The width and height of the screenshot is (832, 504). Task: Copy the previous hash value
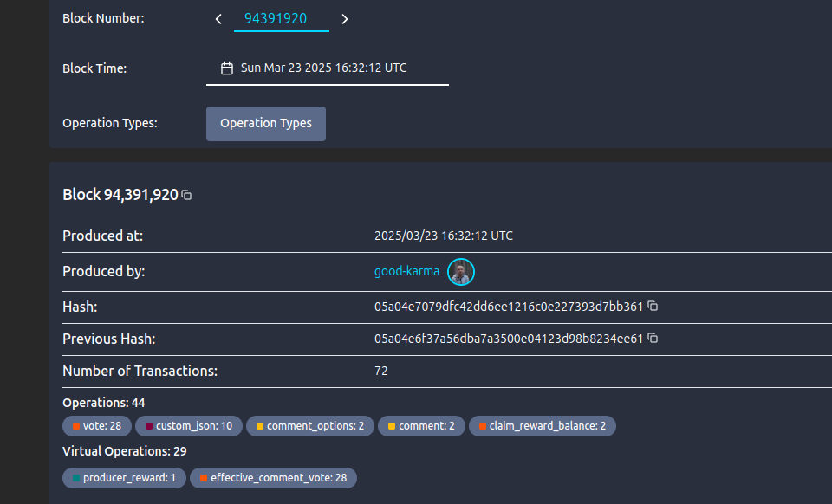click(653, 339)
